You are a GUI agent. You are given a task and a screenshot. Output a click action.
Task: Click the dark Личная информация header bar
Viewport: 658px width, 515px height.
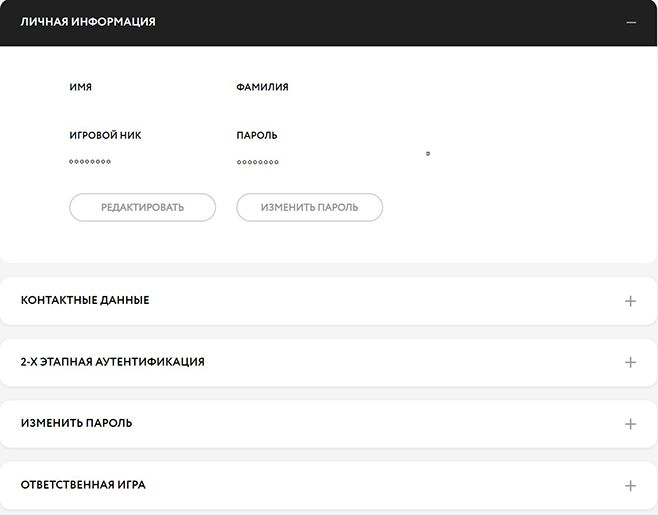[350, 22]
